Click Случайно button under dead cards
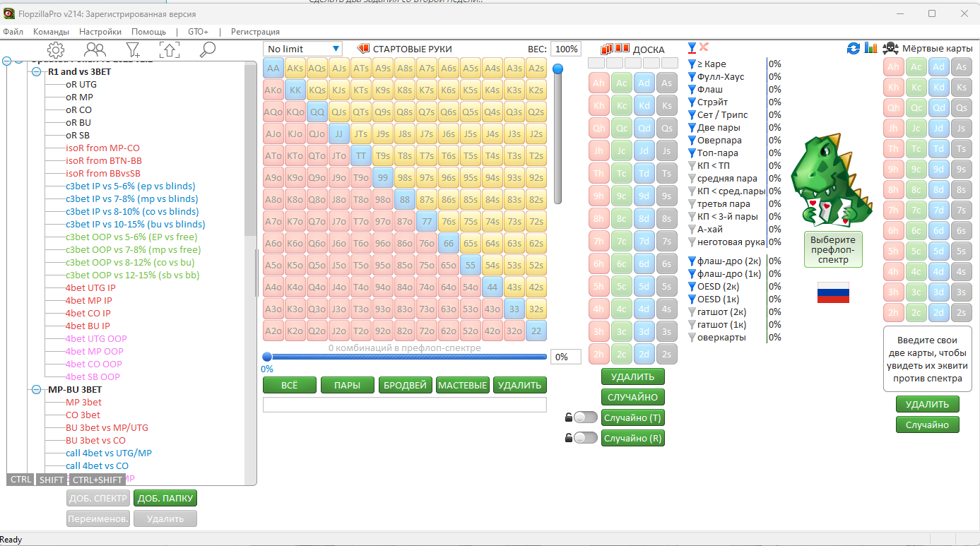The height and width of the screenshot is (546, 980). tap(928, 425)
